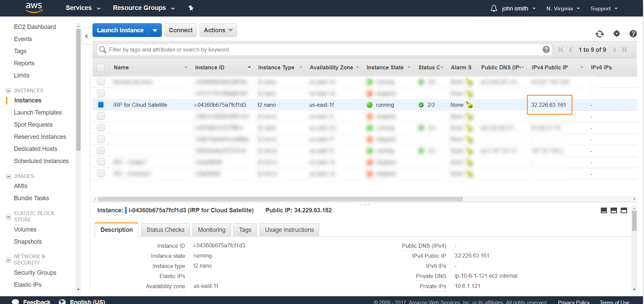
Task: Check the second instance row checkbox
Action: [x=101, y=93]
